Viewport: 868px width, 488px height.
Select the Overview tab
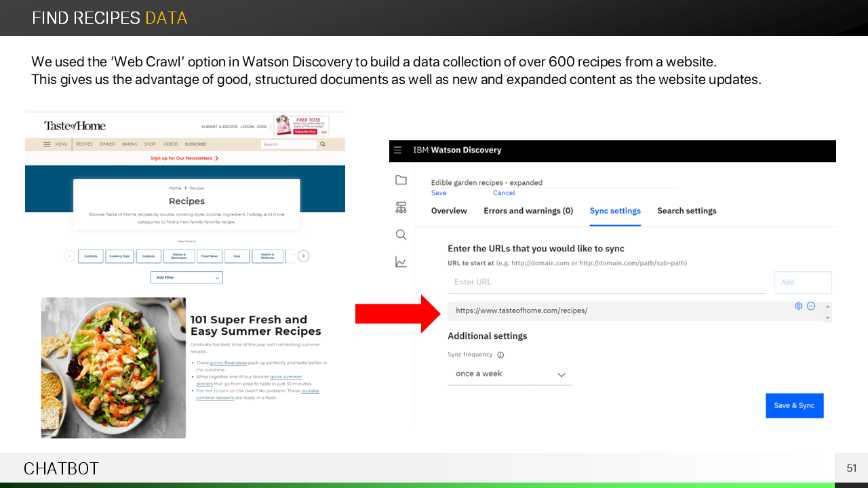point(449,211)
